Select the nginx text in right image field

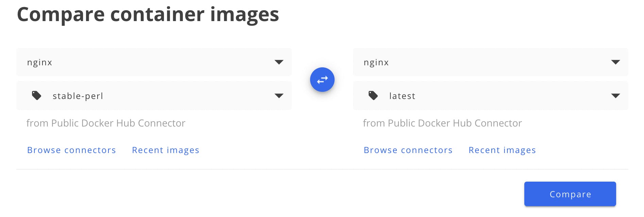(x=376, y=63)
